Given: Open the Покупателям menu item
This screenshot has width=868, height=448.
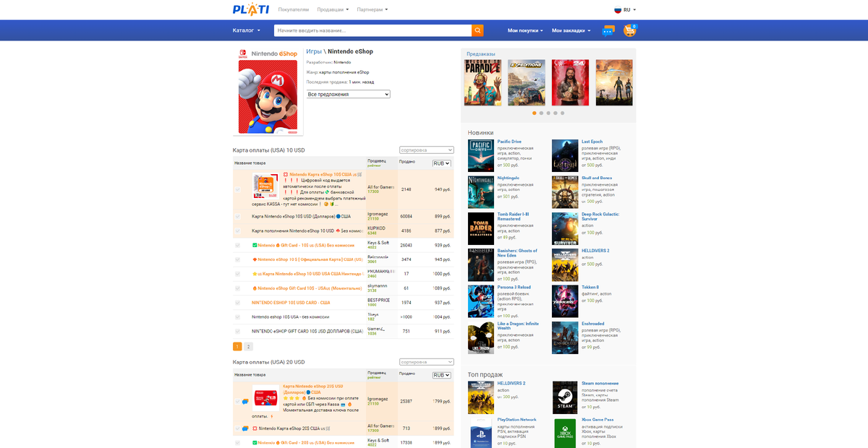Looking at the screenshot, I should click(294, 9).
